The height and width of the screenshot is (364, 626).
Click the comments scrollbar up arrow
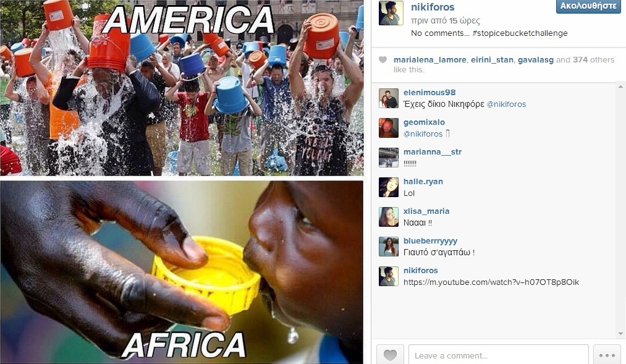point(620,87)
